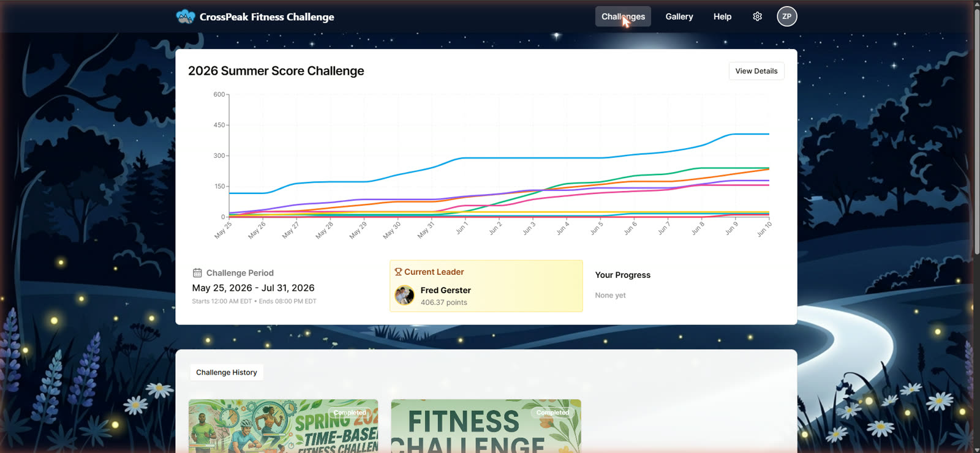Click the Jun 10 axis label
This screenshot has width=980, height=453.
pos(764,229)
